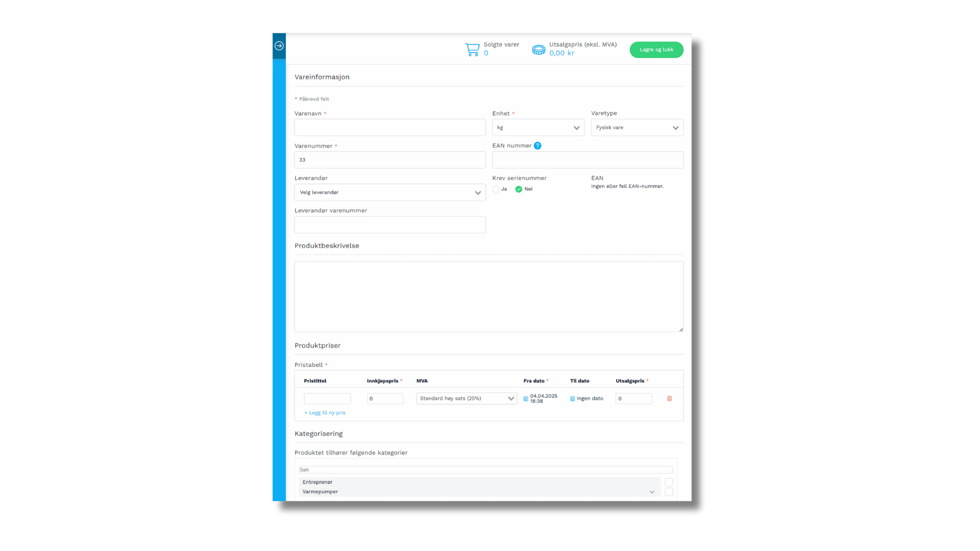Check the Varmepumper category checkbox
The width and height of the screenshot is (980, 551).
point(669,492)
